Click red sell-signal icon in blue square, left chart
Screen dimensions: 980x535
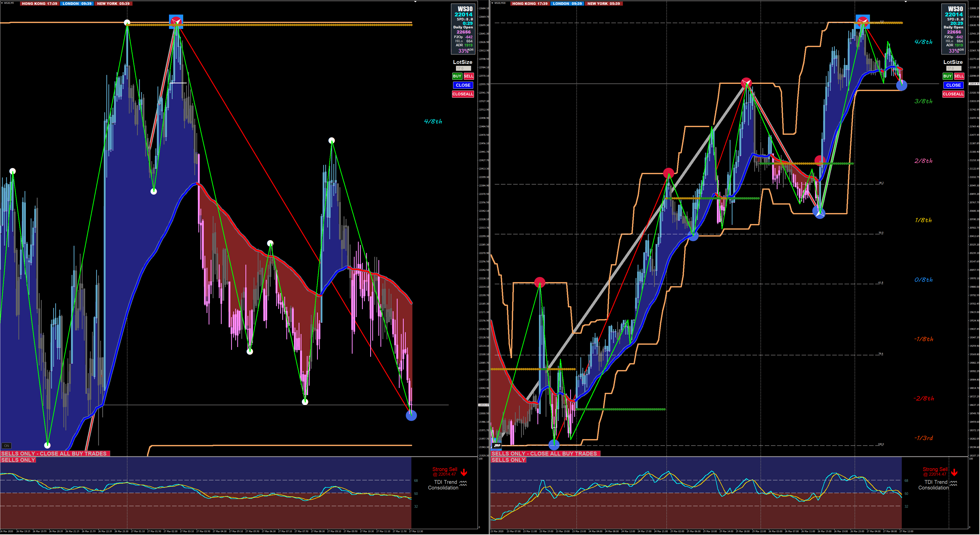[176, 21]
